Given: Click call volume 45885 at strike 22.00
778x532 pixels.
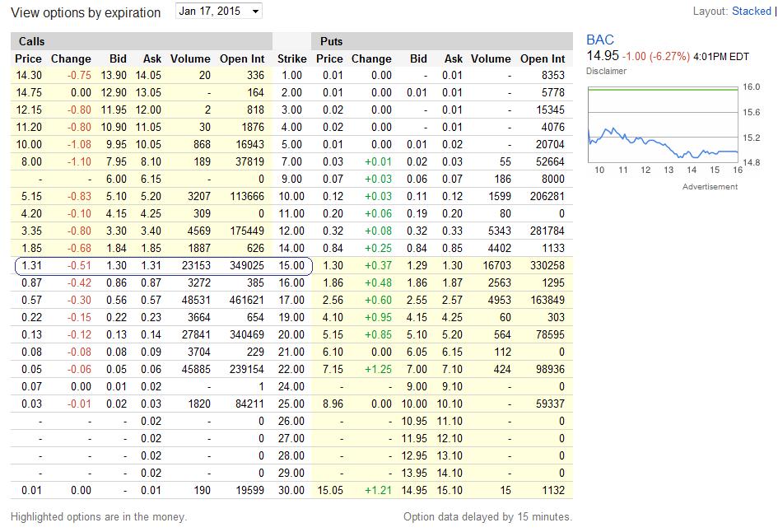Looking at the screenshot, I should coord(196,369).
